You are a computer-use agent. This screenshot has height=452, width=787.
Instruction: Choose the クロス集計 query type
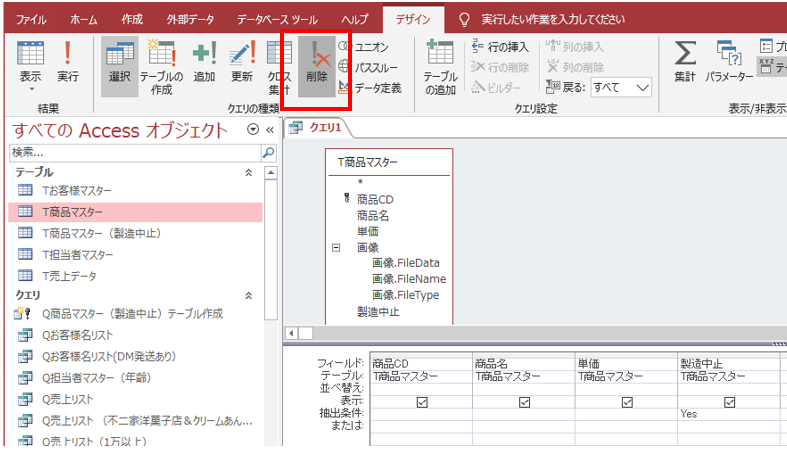click(x=279, y=67)
